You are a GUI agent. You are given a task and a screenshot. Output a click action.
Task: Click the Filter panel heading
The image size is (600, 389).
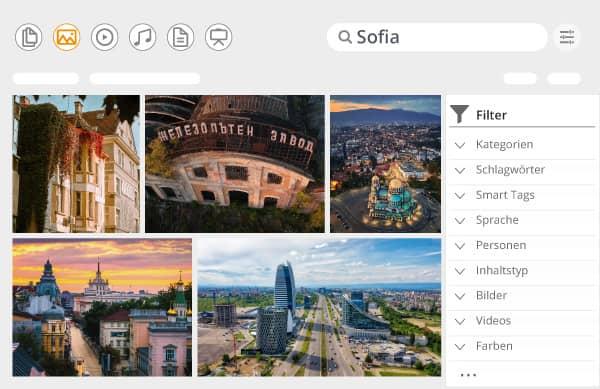tap(491, 115)
